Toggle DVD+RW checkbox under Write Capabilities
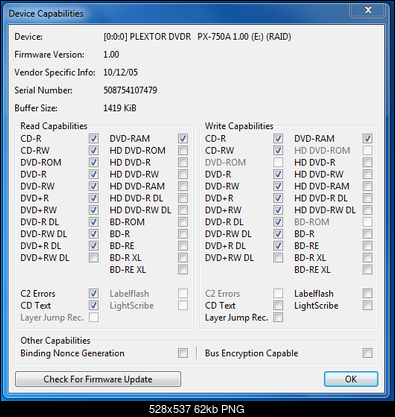Viewport: 395px width, 417px height. click(x=278, y=210)
